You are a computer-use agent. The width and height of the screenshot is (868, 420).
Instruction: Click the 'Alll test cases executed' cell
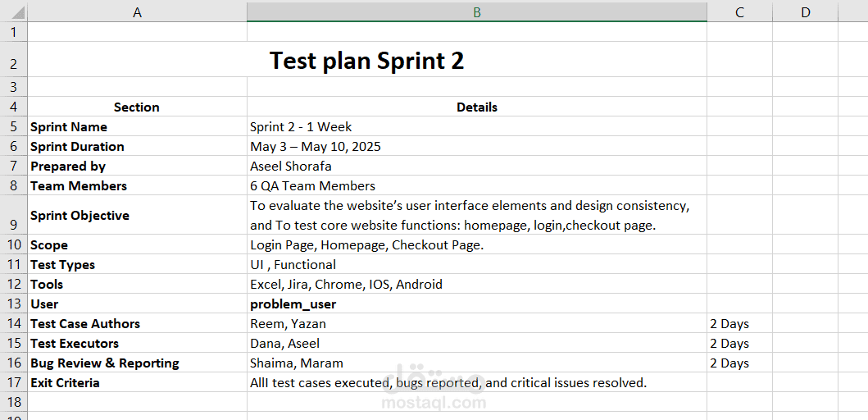[477, 382]
